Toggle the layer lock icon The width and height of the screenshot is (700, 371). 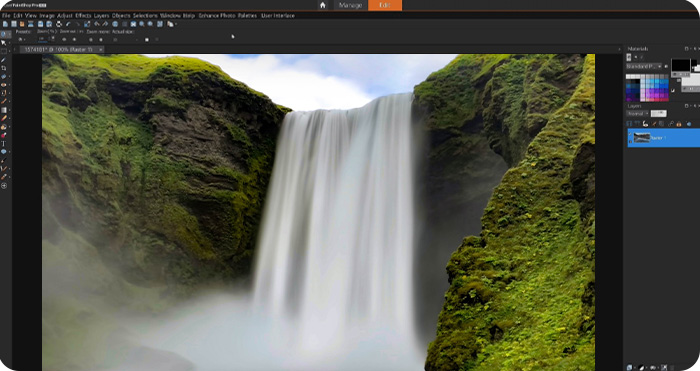[679, 124]
